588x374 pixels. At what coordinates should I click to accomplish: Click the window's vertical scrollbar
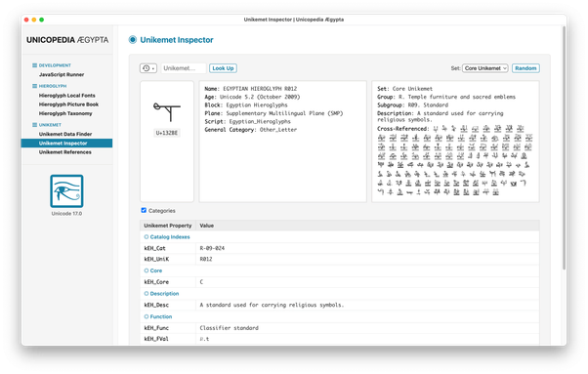(564, 147)
